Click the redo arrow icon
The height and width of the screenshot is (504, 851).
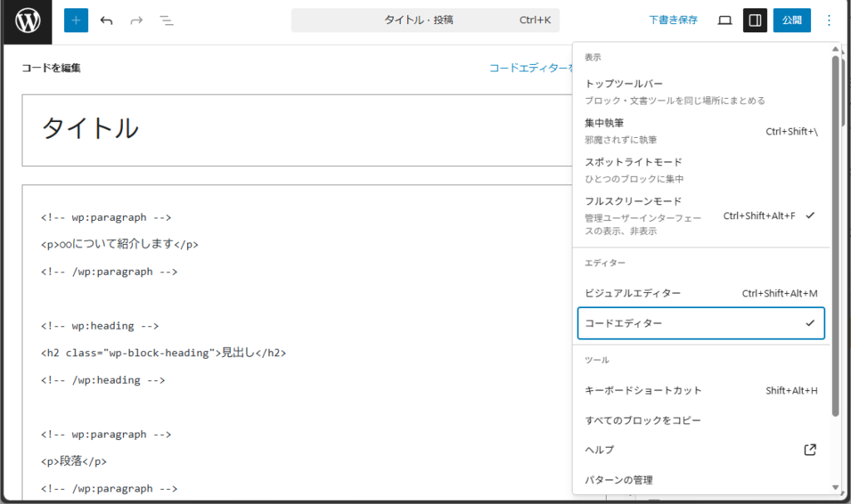pyautogui.click(x=136, y=20)
